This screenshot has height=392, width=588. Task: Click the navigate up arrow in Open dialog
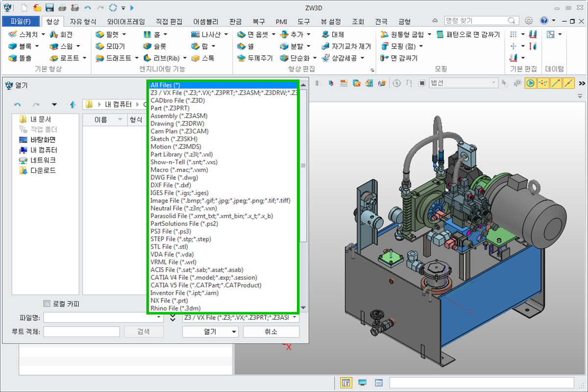pos(73,104)
